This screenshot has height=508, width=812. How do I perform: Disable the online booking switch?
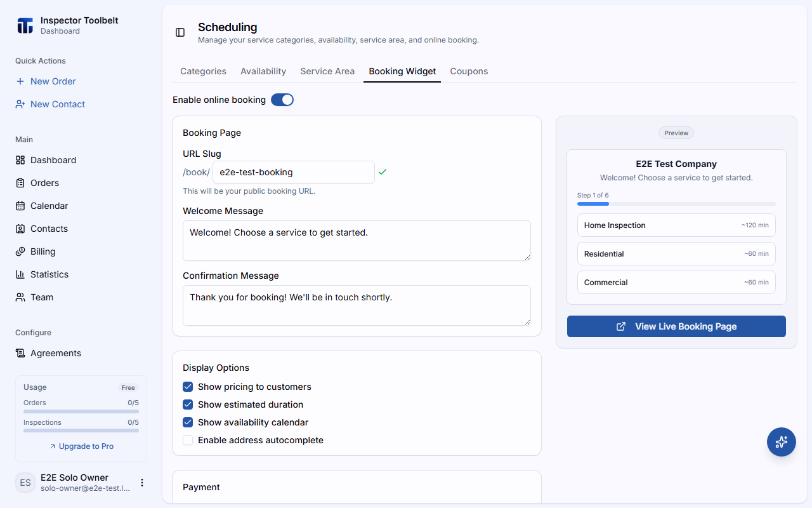click(x=282, y=100)
